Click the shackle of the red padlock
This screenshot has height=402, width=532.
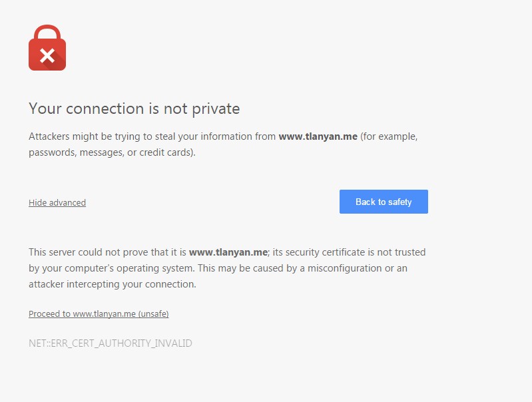pos(47,32)
